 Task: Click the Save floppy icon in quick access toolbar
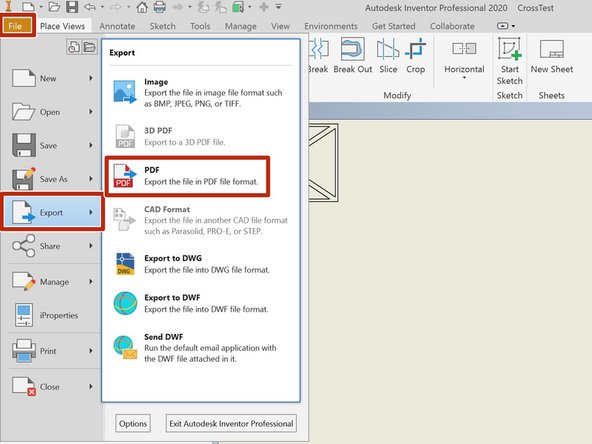pyautogui.click(x=72, y=7)
